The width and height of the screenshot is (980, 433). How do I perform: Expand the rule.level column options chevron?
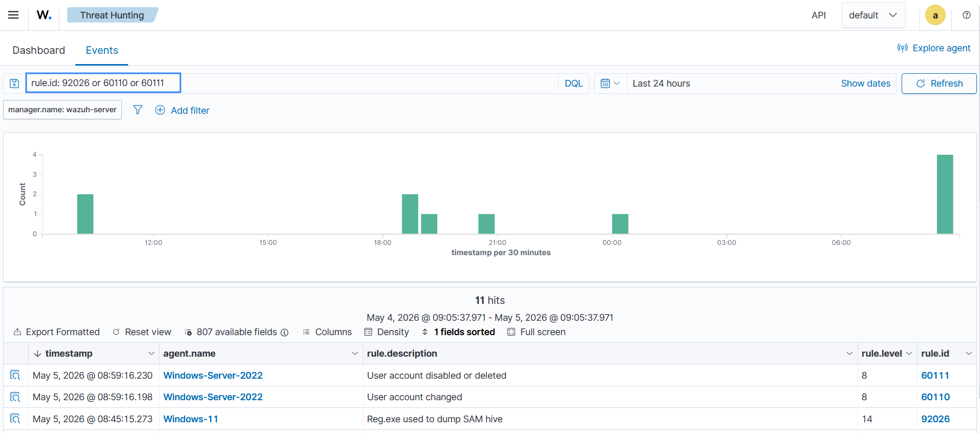coord(909,354)
